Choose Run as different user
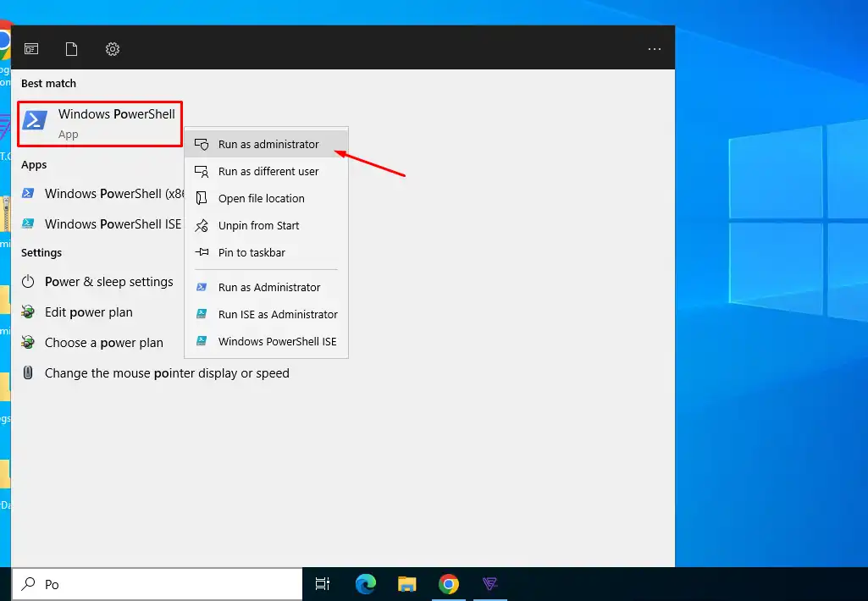Image resolution: width=868 pixels, height=601 pixels. coord(266,172)
